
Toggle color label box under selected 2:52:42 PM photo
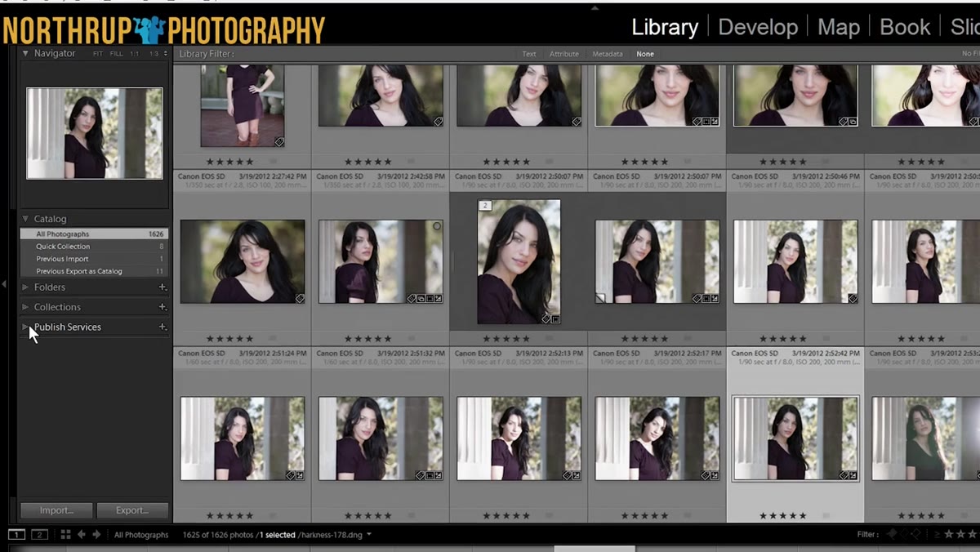(x=826, y=516)
